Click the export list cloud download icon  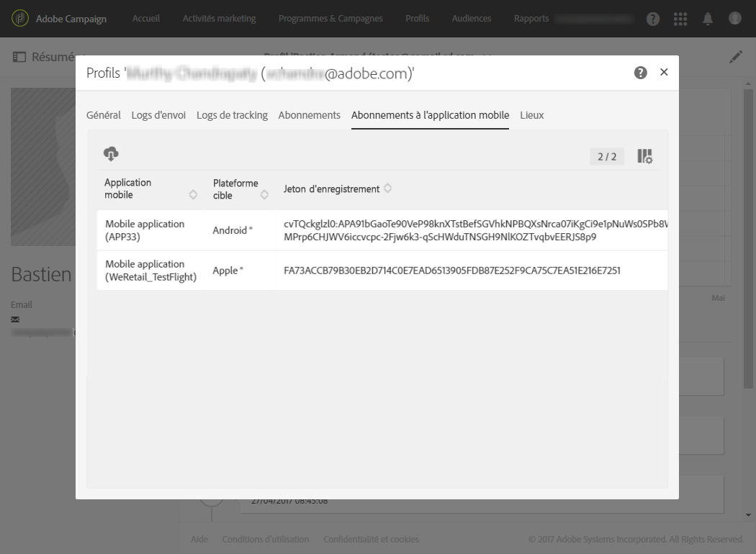111,154
